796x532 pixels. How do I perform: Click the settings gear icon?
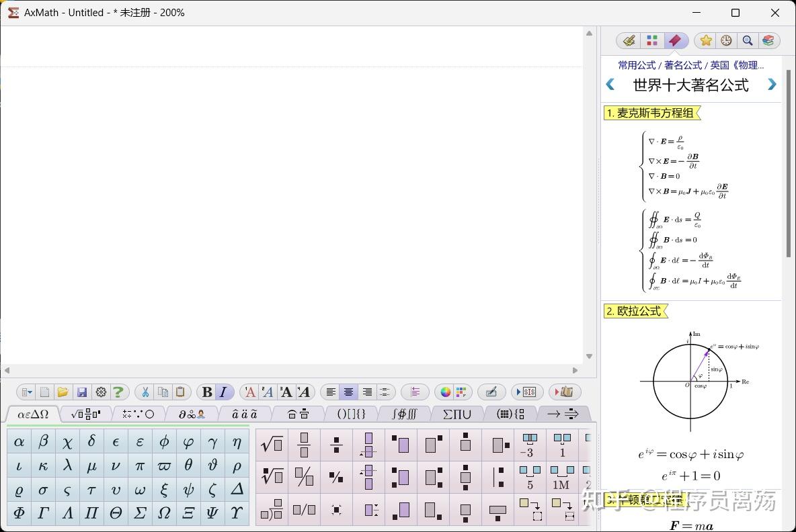(x=101, y=392)
